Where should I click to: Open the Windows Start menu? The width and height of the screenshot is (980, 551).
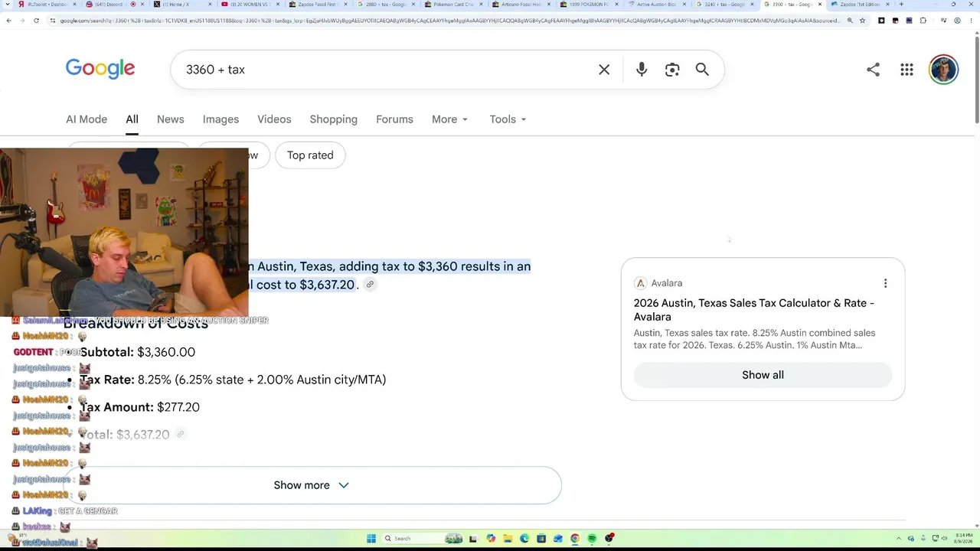[x=371, y=538]
